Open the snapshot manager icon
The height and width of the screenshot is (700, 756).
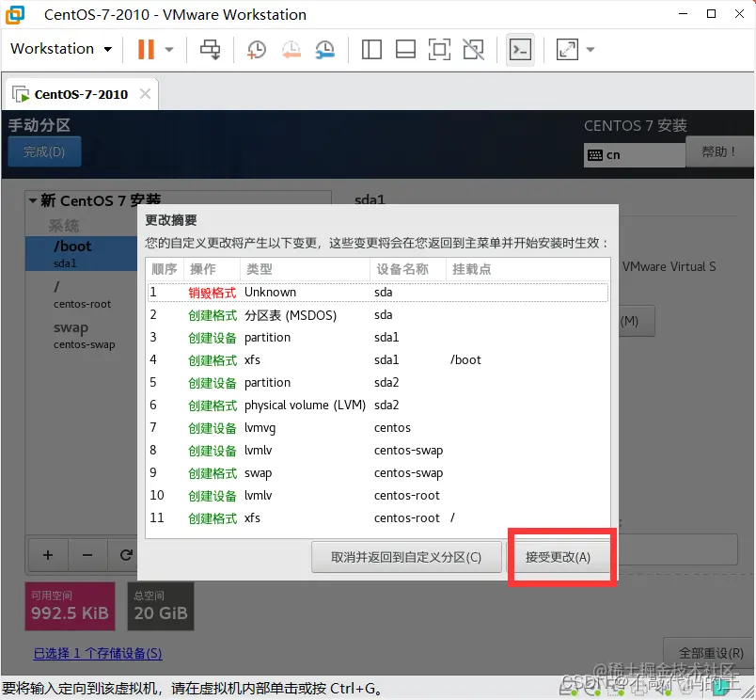pyautogui.click(x=325, y=49)
